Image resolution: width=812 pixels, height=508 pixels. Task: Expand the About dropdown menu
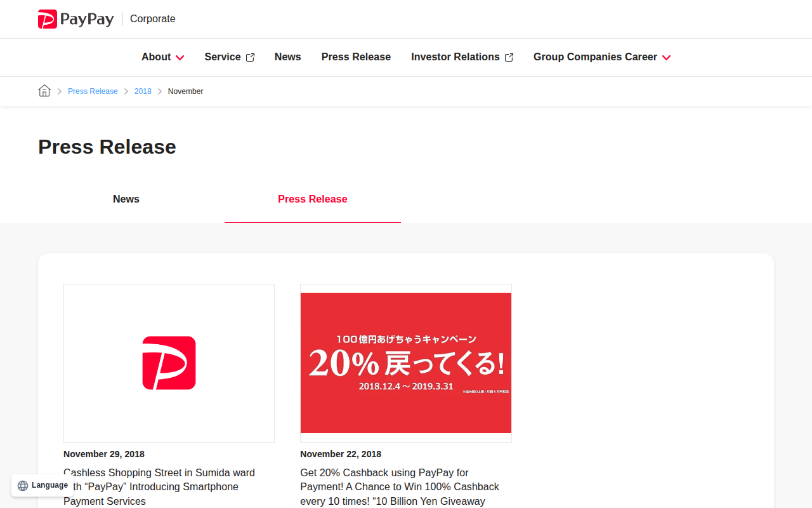tap(162, 57)
